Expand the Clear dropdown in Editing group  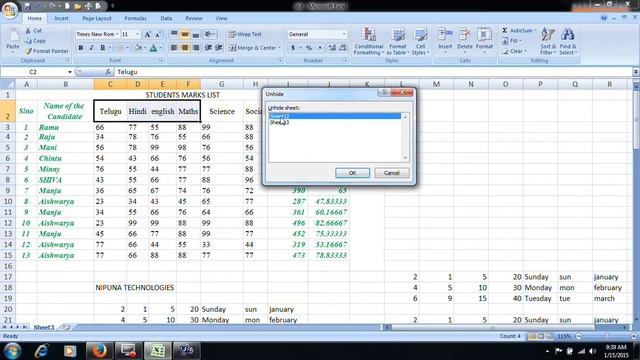(x=525, y=51)
